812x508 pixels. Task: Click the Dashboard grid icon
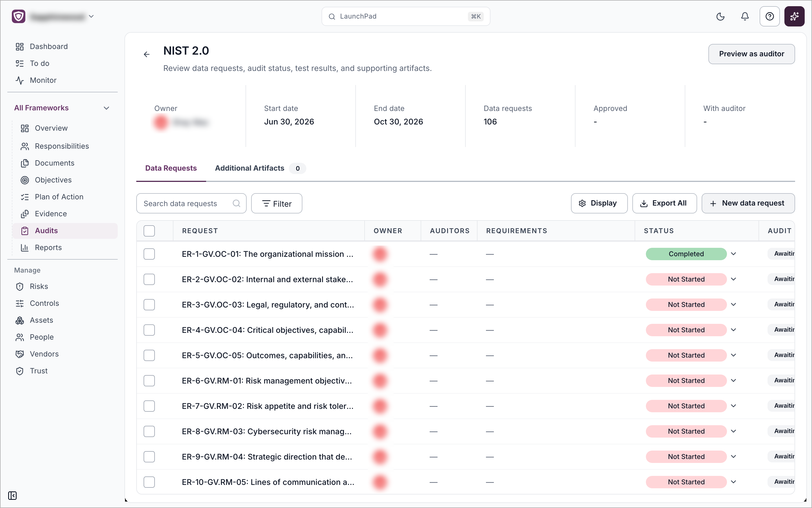click(20, 47)
